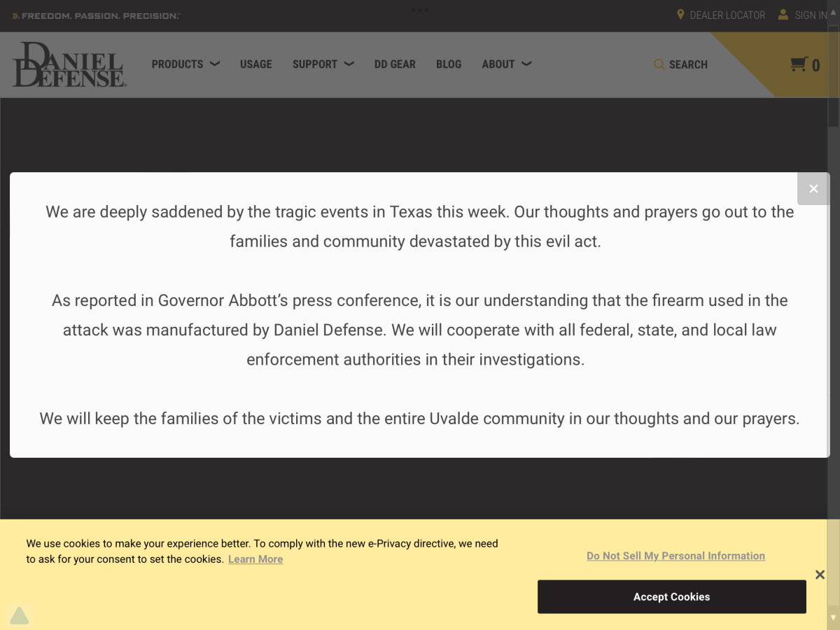Open the Learn More cookie link
This screenshot has width=840, height=630.
(x=255, y=559)
